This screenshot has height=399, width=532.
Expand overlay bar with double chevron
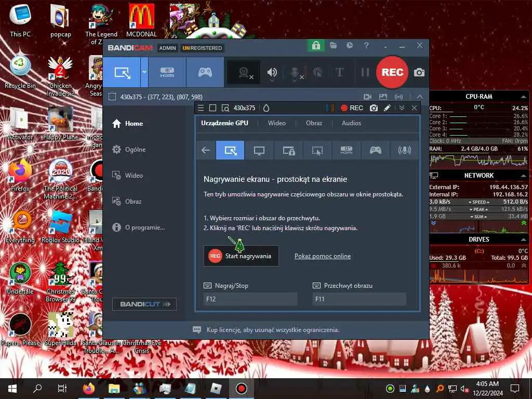click(x=402, y=108)
